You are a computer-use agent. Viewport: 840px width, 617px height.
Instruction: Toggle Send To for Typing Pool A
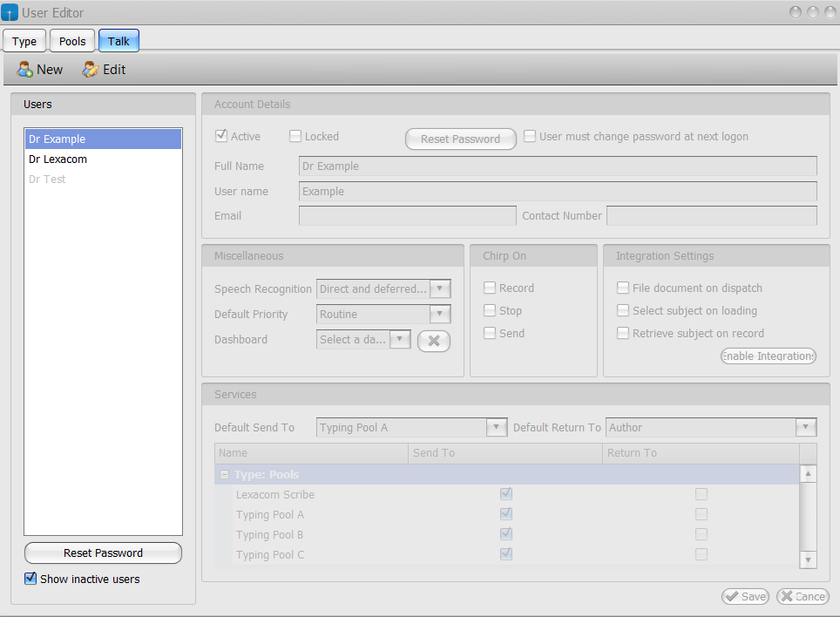(x=505, y=514)
